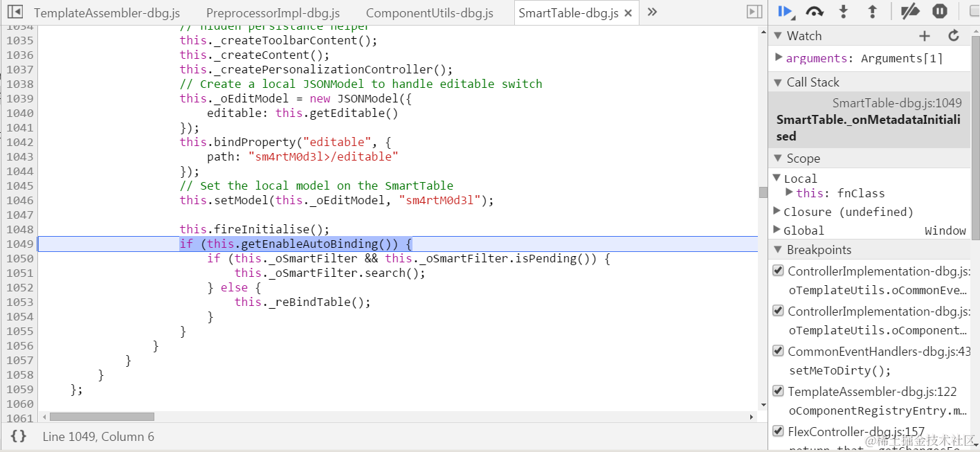980x452 pixels.
Task: Click the oComponentRegistryEntry.m… breakpoint snippet
Action: [878, 410]
